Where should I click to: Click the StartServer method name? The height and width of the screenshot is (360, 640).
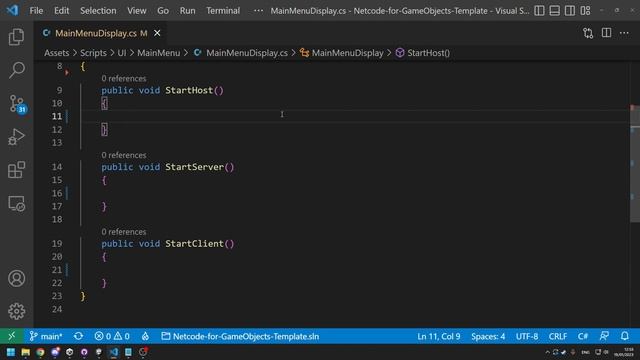[194, 167]
